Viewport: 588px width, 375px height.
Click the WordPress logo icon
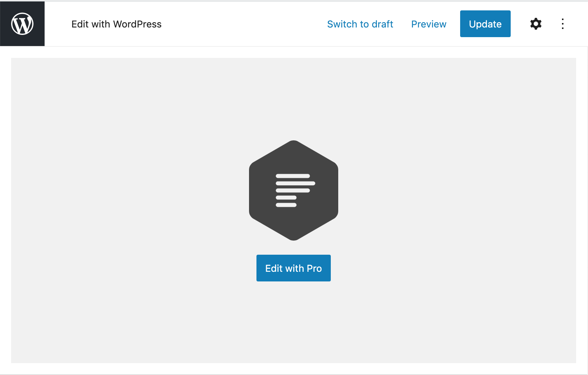click(x=22, y=24)
